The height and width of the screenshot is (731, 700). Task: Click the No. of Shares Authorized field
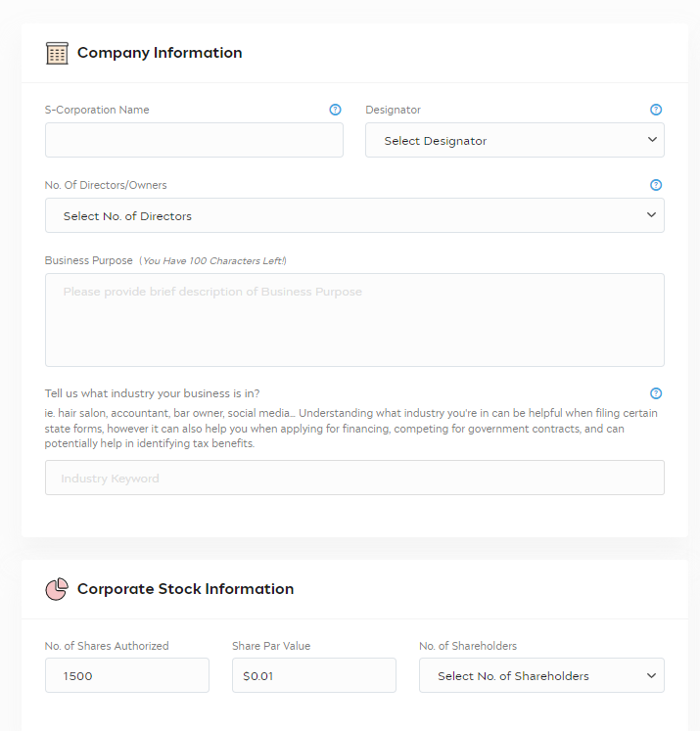click(127, 675)
